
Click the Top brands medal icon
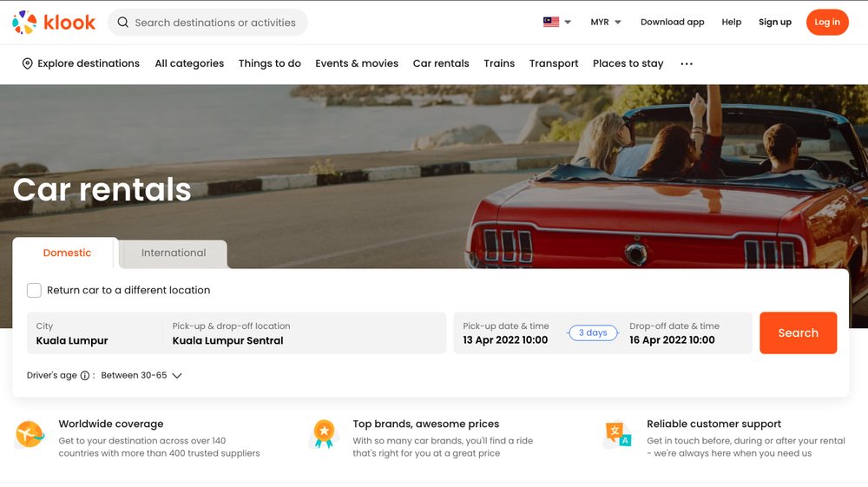[324, 434]
